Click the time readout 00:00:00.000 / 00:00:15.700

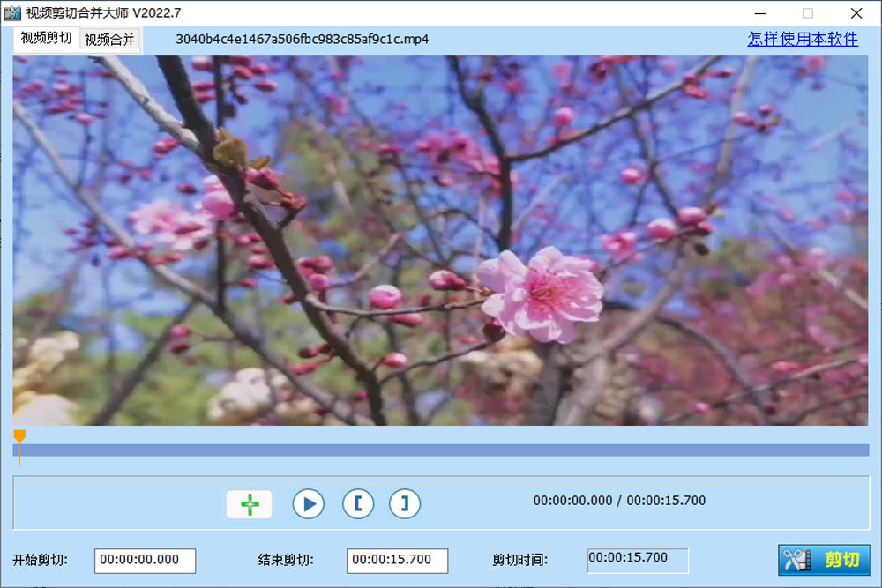click(619, 501)
